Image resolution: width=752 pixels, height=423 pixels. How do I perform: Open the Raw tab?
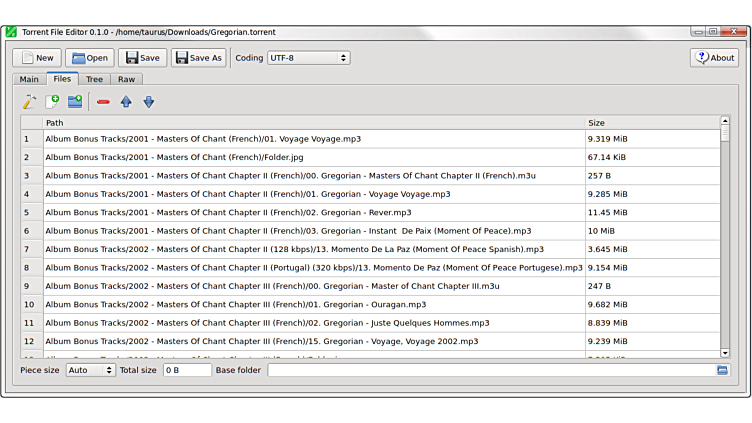[126, 79]
